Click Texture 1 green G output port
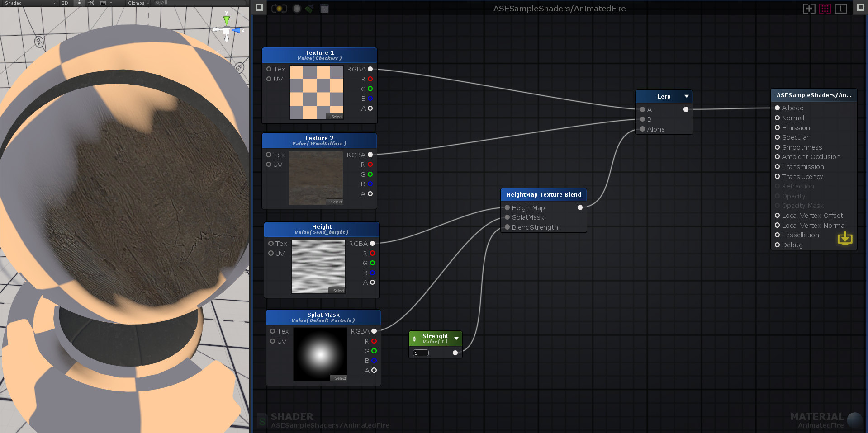This screenshot has height=433, width=868. pos(370,89)
